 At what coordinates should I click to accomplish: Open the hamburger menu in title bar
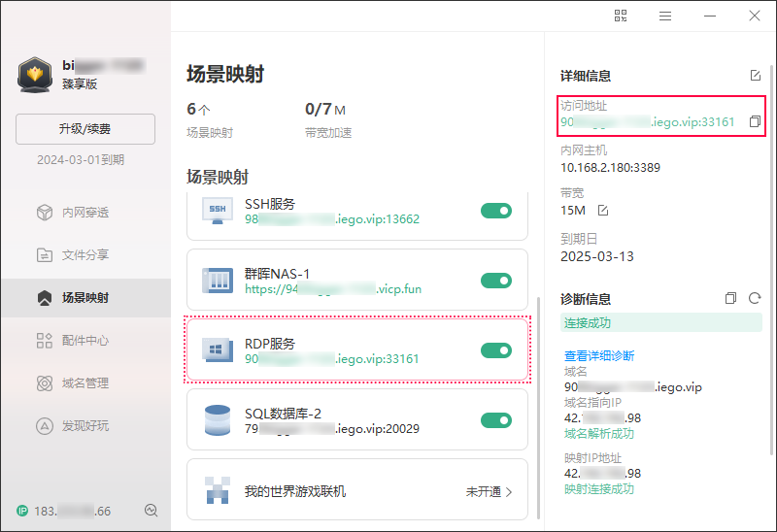[x=665, y=16]
